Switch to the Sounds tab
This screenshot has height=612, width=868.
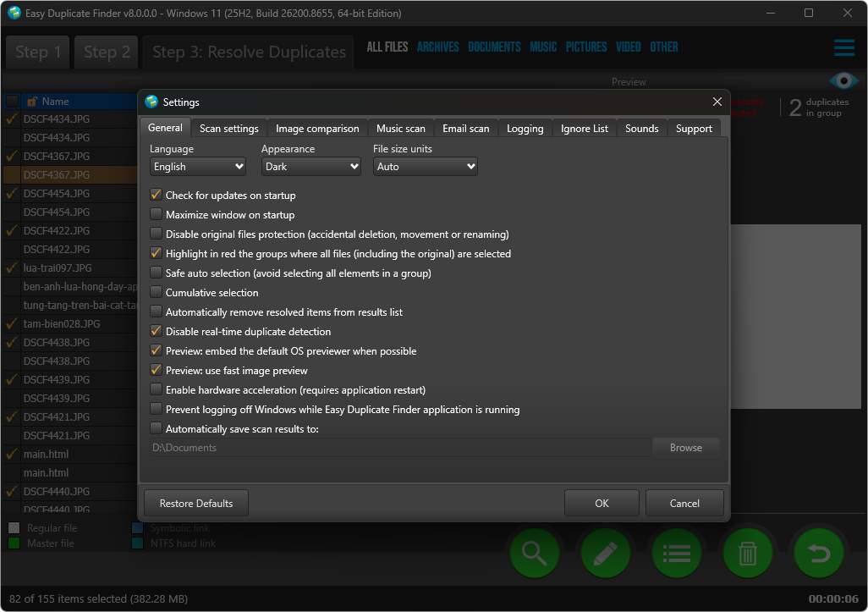pyautogui.click(x=641, y=129)
